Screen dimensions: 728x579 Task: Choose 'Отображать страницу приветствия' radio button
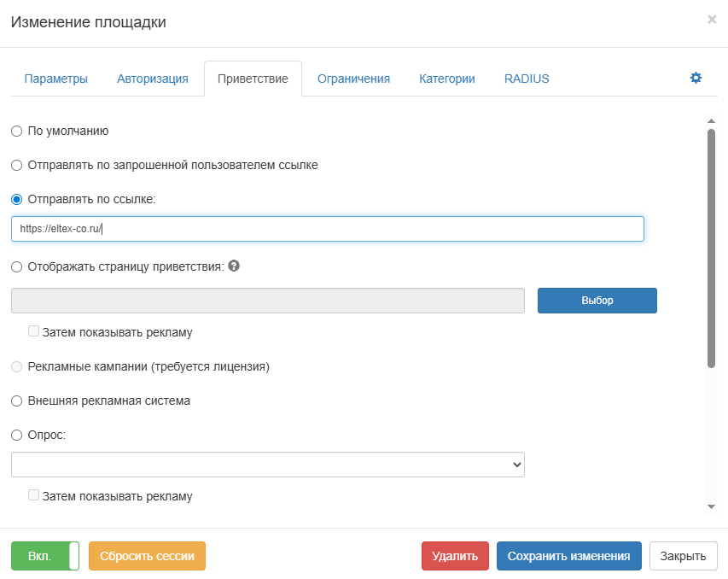[17, 266]
